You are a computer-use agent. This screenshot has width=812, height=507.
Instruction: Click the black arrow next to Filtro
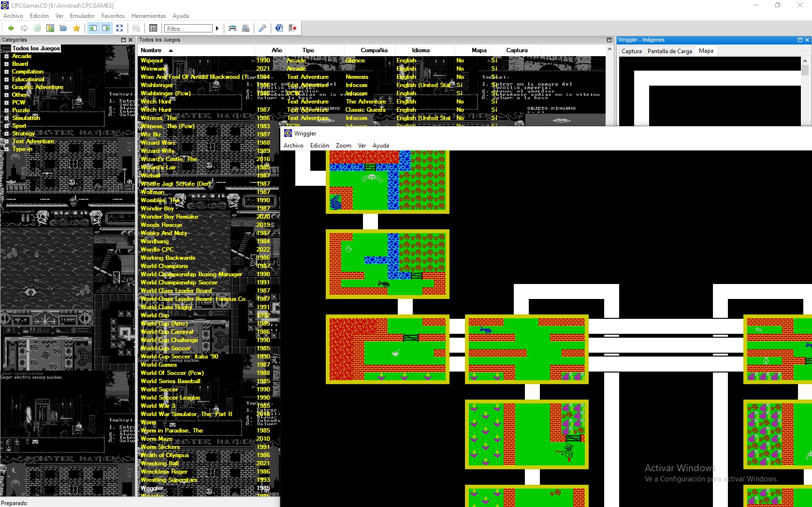(x=217, y=29)
